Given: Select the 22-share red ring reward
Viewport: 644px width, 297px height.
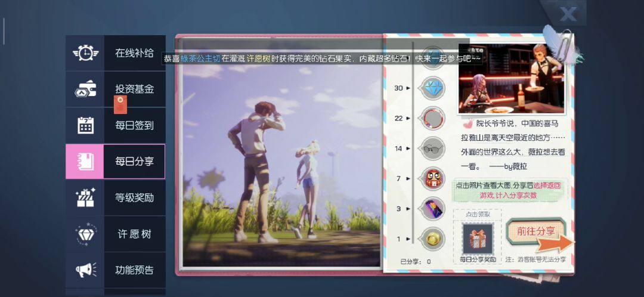Looking at the screenshot, I should pos(432,118).
